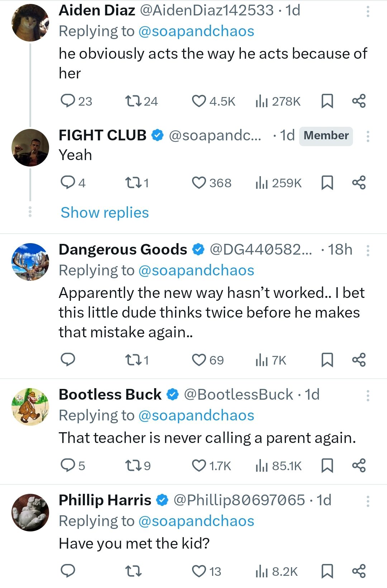Reply to Aiden Diaz's tweet
Screen dimensions: 387x588
(x=68, y=101)
